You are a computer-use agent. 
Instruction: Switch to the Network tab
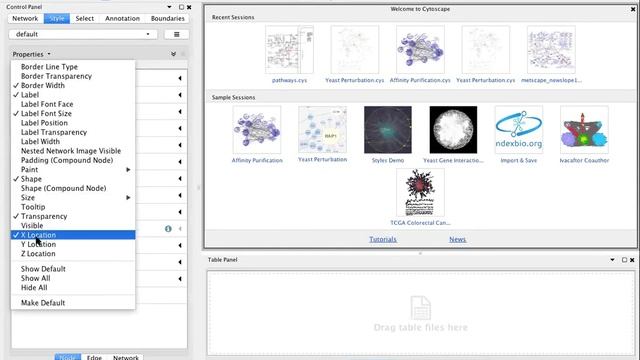pyautogui.click(x=25, y=18)
